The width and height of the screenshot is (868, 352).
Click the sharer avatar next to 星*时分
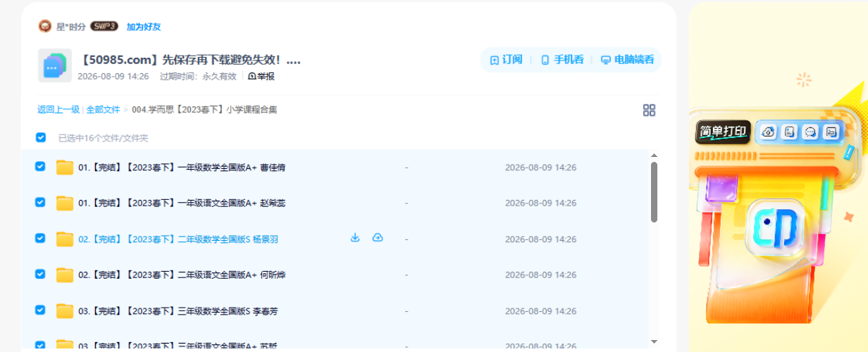click(45, 27)
